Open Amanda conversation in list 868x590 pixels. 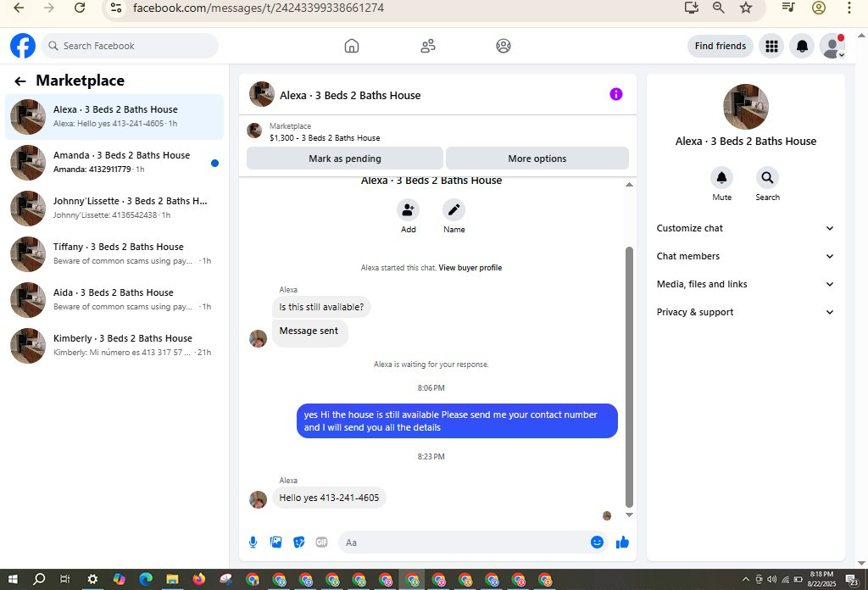tap(114, 163)
